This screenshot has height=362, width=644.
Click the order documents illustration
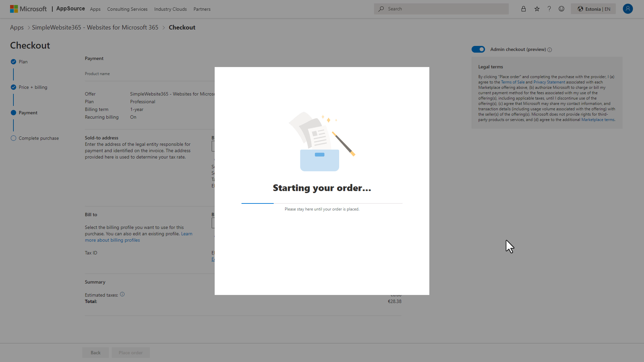point(322,141)
